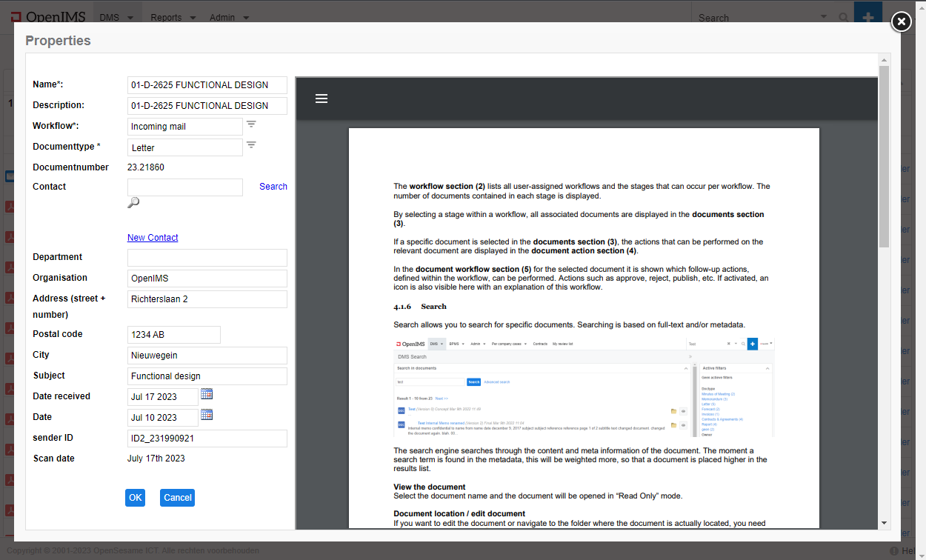926x560 pixels.
Task: Click the scroll down arrow of dialog
Action: click(884, 523)
